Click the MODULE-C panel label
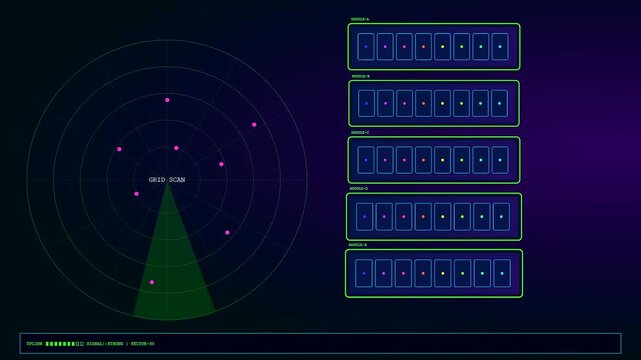Image resolution: width=641 pixels, height=360 pixels. point(360,132)
